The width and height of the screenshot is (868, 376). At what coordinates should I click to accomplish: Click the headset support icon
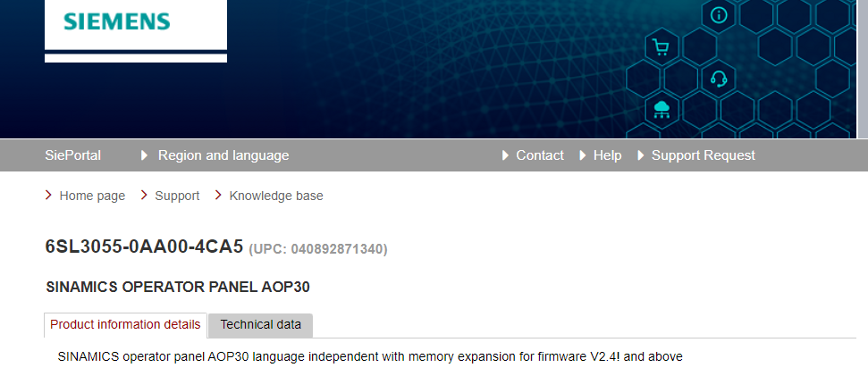pyautogui.click(x=718, y=79)
